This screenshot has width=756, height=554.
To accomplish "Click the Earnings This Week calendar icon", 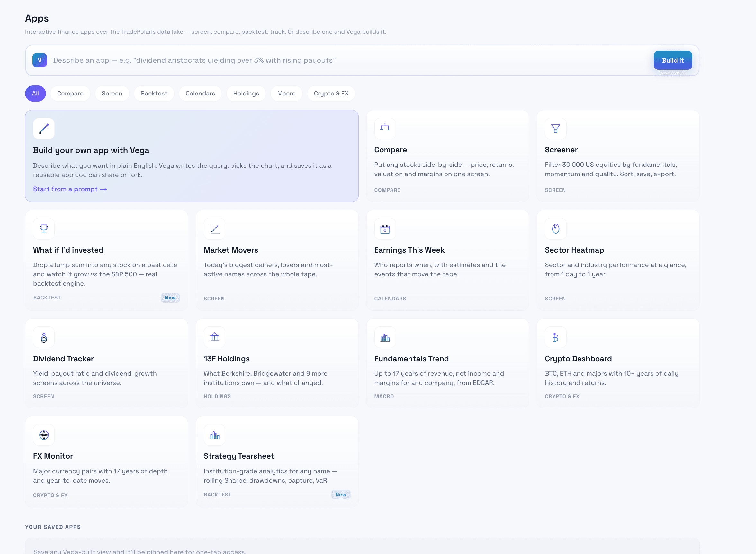I will coord(385,229).
